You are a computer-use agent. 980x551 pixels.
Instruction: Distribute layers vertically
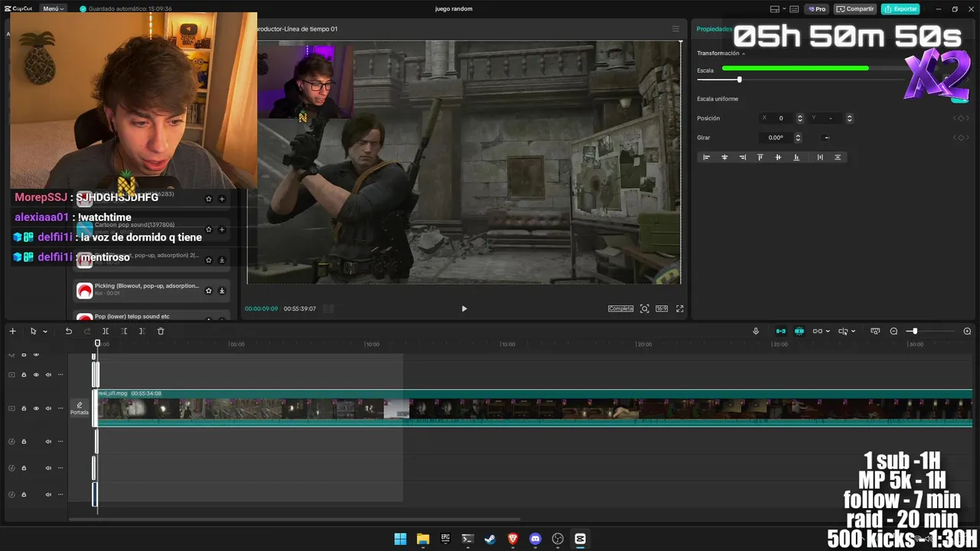pos(838,157)
